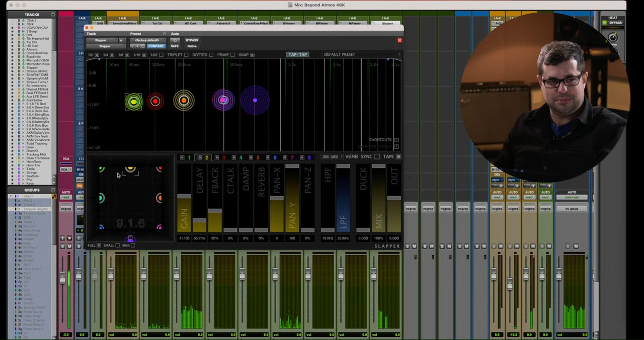Switch to tap 5 tab
The width and height of the screenshot is (644, 340).
coord(258,158)
